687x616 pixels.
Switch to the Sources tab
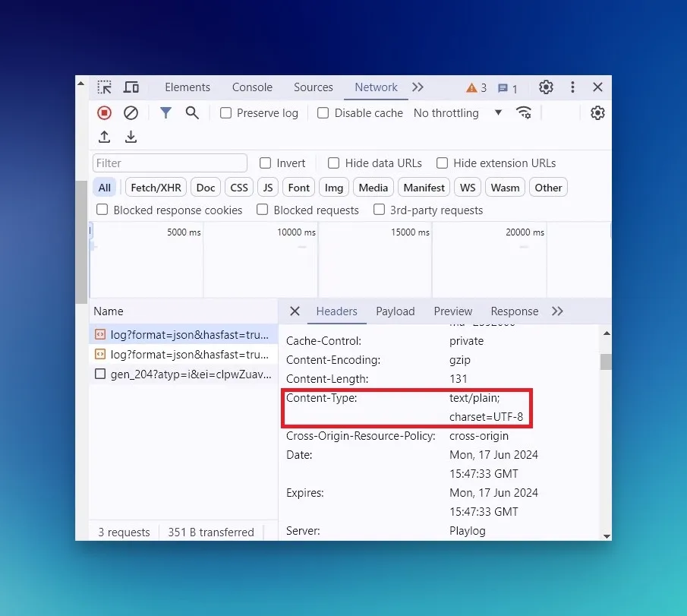tap(314, 87)
